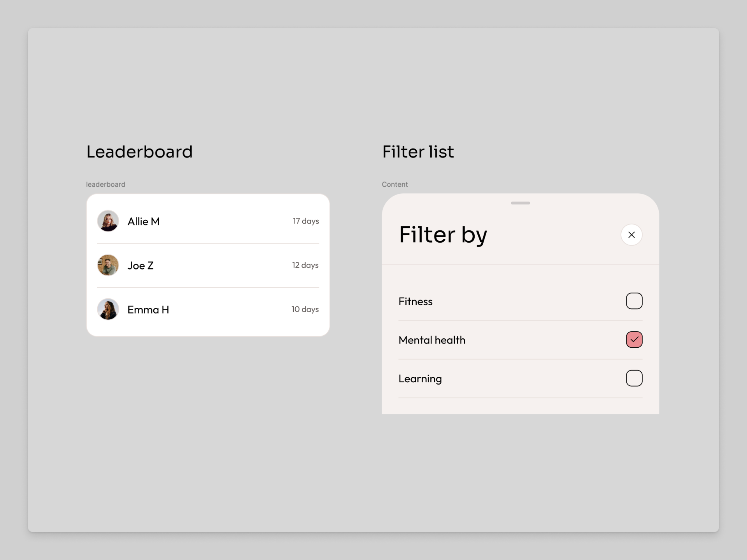Close the Filter by sheet

click(631, 235)
